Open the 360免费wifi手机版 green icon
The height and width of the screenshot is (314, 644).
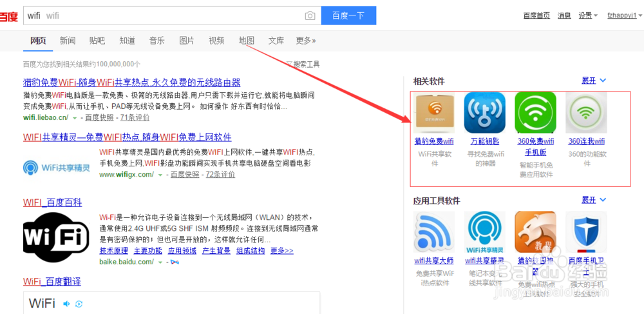[x=536, y=113]
